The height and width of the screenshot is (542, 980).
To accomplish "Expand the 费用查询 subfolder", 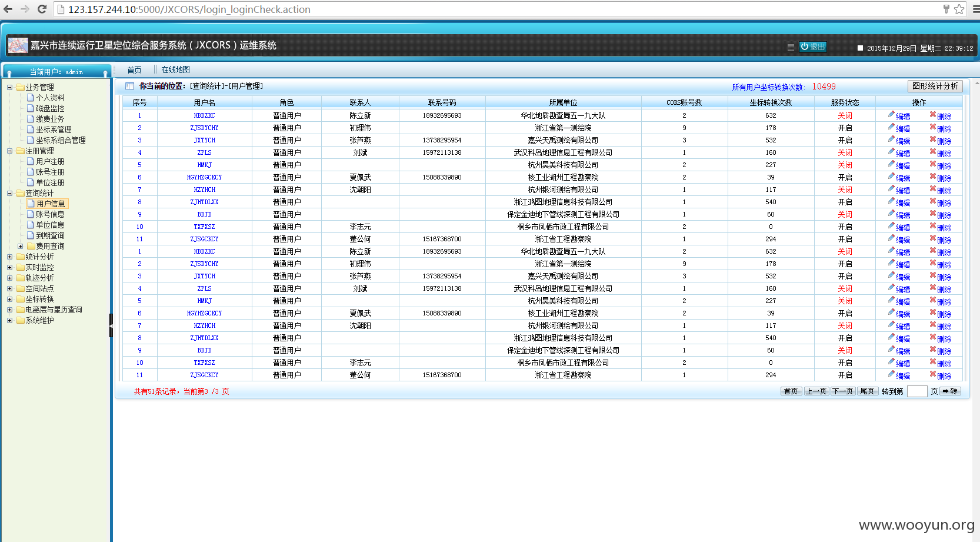I will coord(20,246).
